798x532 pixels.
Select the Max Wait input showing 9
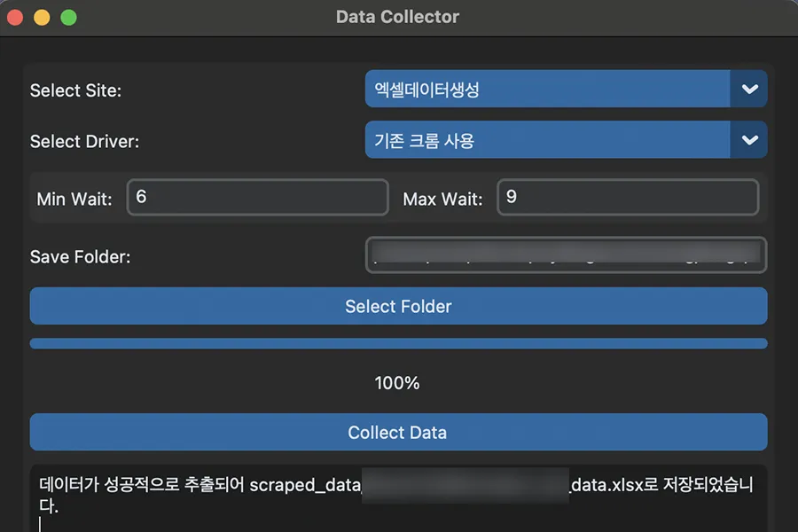click(628, 197)
